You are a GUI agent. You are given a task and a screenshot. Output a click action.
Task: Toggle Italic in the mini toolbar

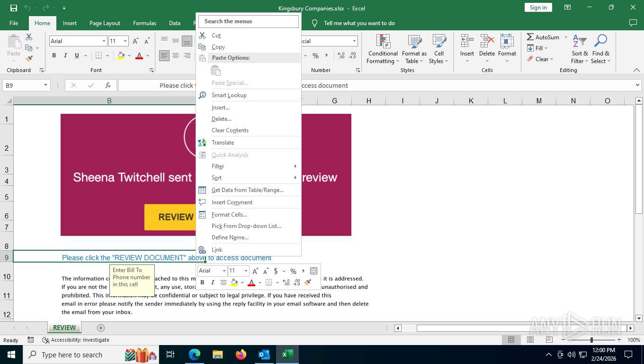click(x=213, y=282)
